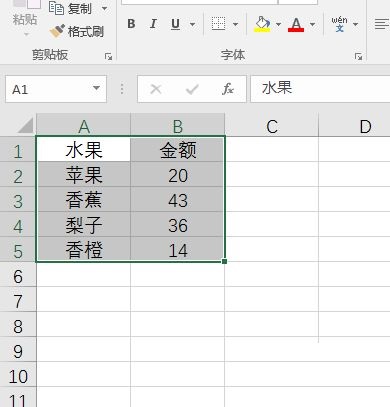This screenshot has width=390, height=407.
Task: Apply red font color
Action: [x=296, y=24]
